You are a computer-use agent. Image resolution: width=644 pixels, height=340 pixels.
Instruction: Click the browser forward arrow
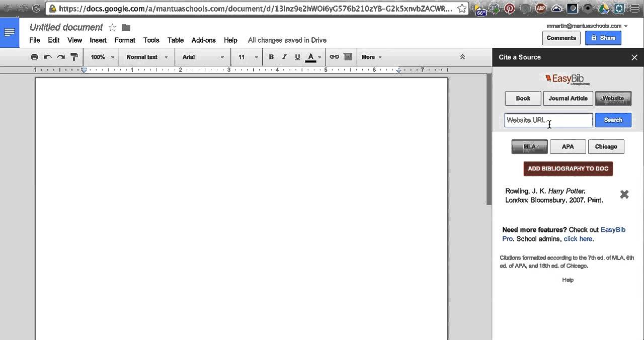click(21, 9)
